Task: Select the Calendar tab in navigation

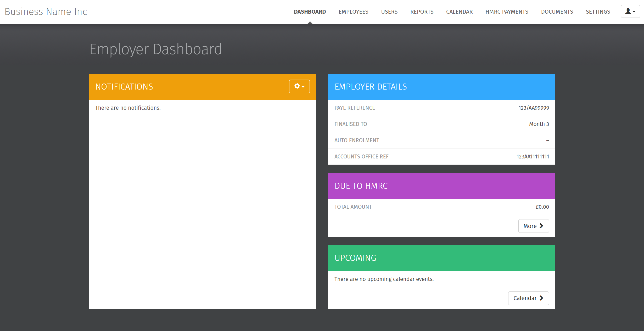Action: pos(459,12)
